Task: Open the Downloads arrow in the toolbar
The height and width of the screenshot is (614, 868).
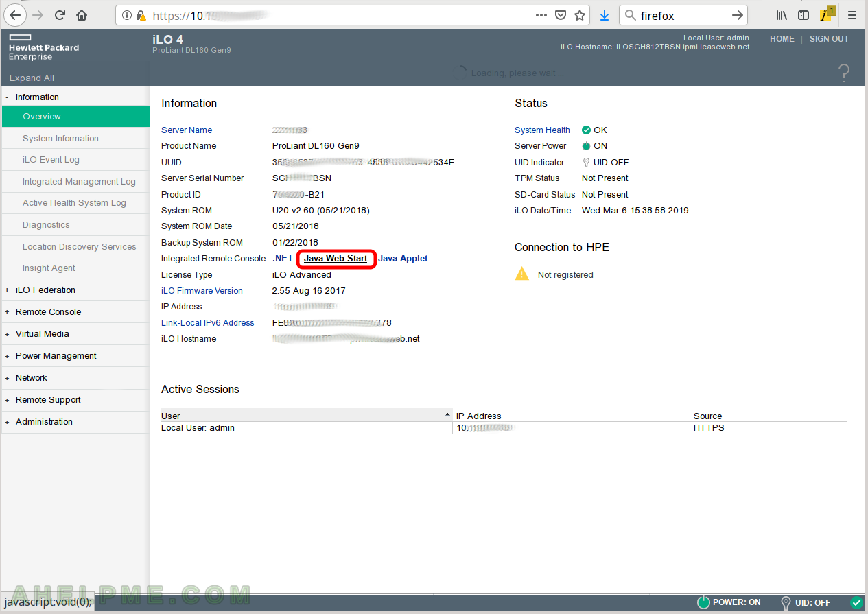Action: coord(605,15)
